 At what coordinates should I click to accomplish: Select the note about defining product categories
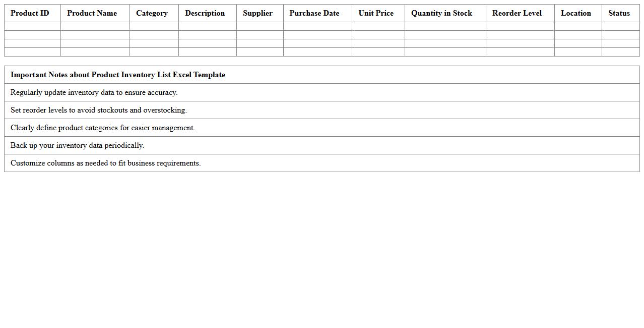(103, 128)
